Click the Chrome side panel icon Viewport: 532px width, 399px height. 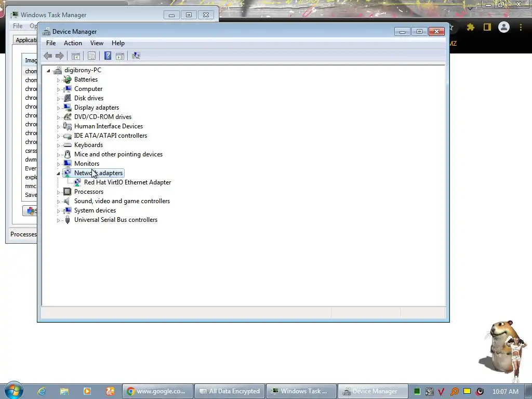click(x=487, y=27)
